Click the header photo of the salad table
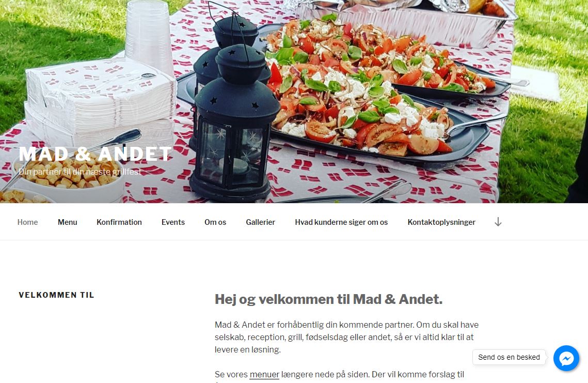The height and width of the screenshot is (383, 588). (x=294, y=101)
